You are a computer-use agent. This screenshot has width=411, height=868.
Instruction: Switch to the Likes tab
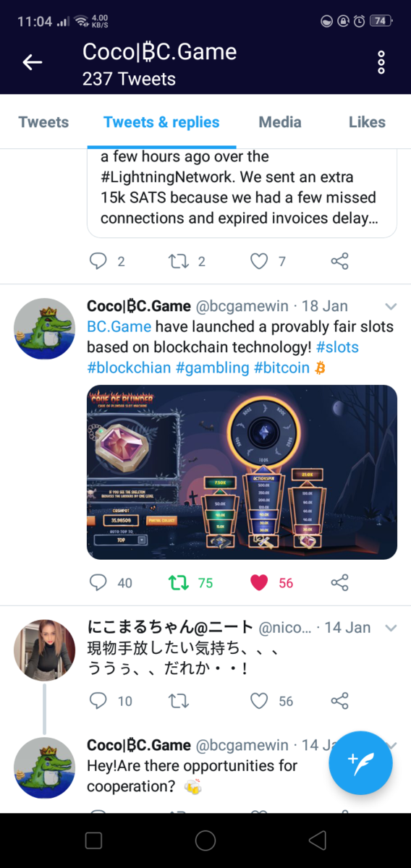click(x=367, y=122)
